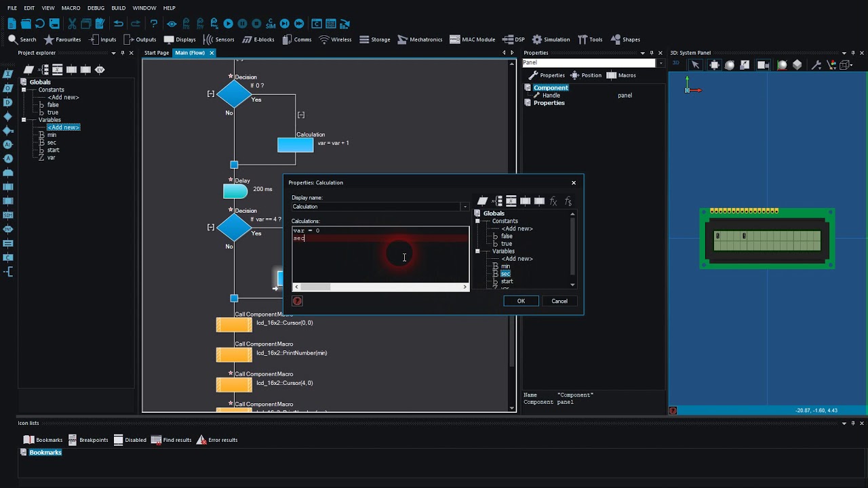Choose the selection arrow tool in System Panel
This screenshot has height=488, width=868.
(695, 65)
